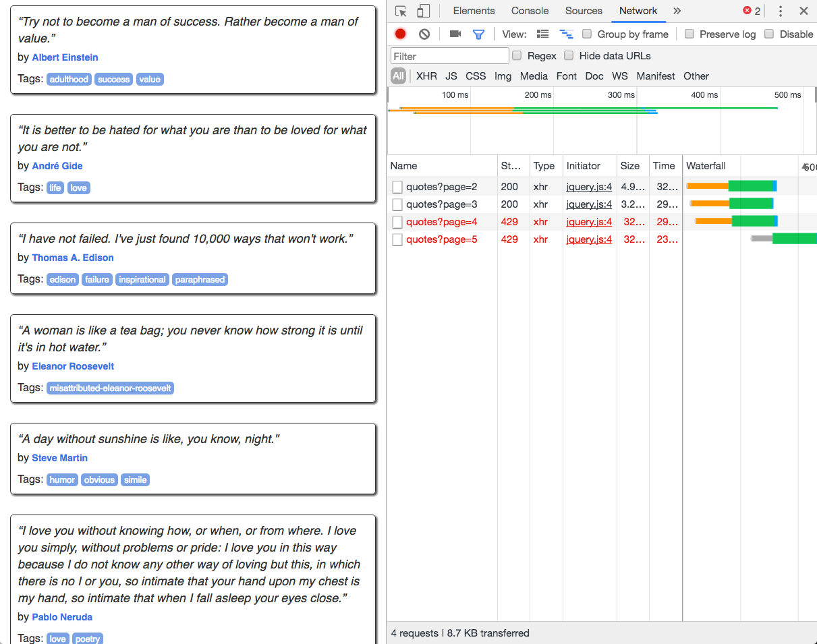Select the Network tab
This screenshot has width=817, height=644.
tap(638, 11)
